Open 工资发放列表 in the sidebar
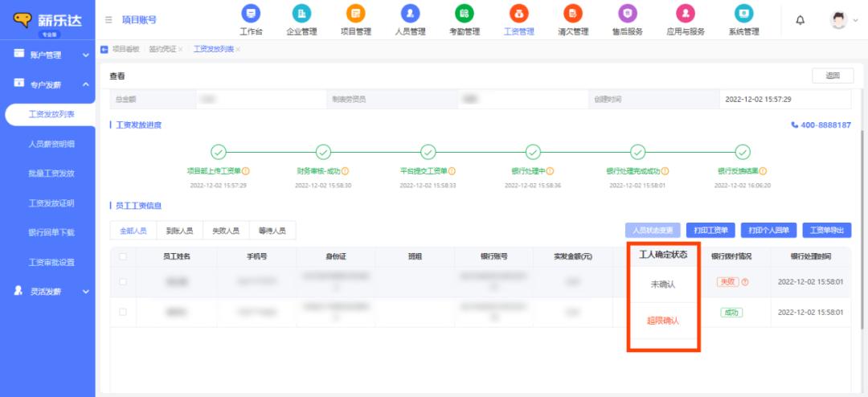Image resolution: width=868 pixels, height=397 pixels. 51,115
